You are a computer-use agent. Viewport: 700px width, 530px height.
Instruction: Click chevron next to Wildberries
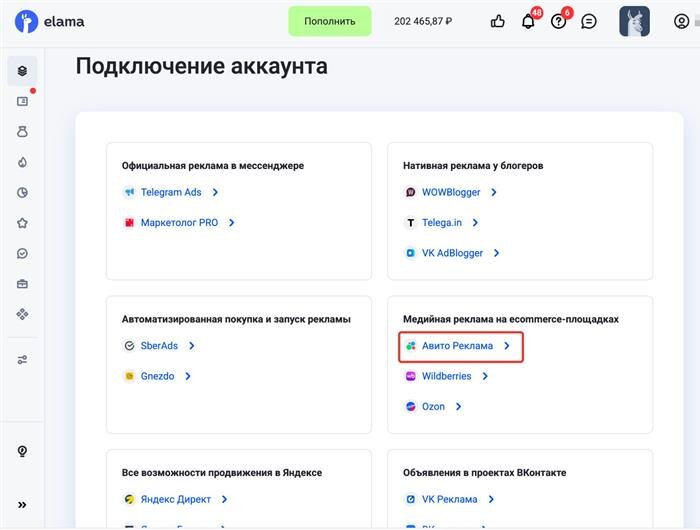[485, 376]
